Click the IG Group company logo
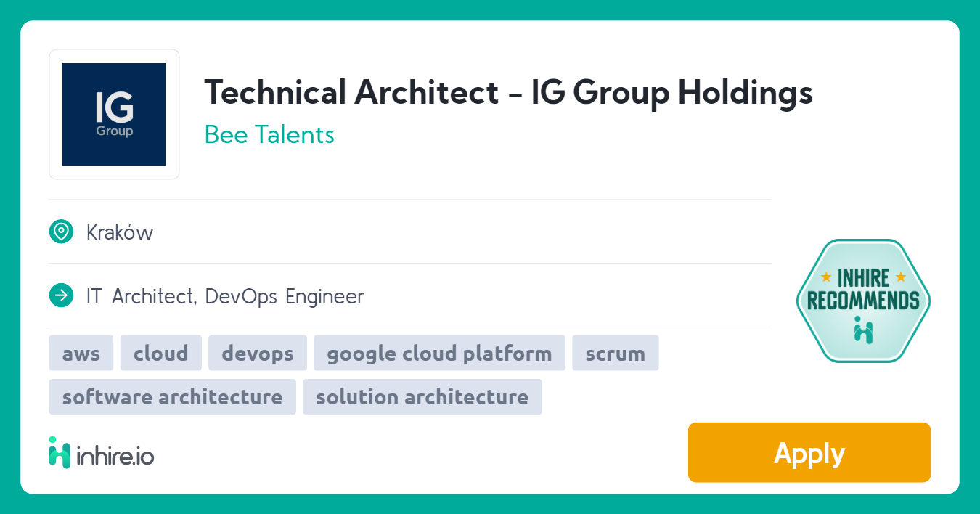This screenshot has width=980, height=514. pos(114,114)
